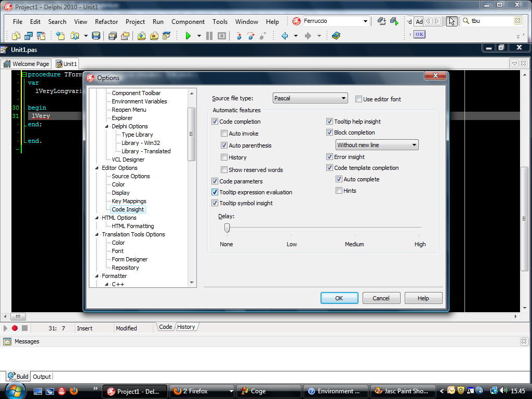
Task: Click the Pause debugger icon
Action: (x=209, y=36)
